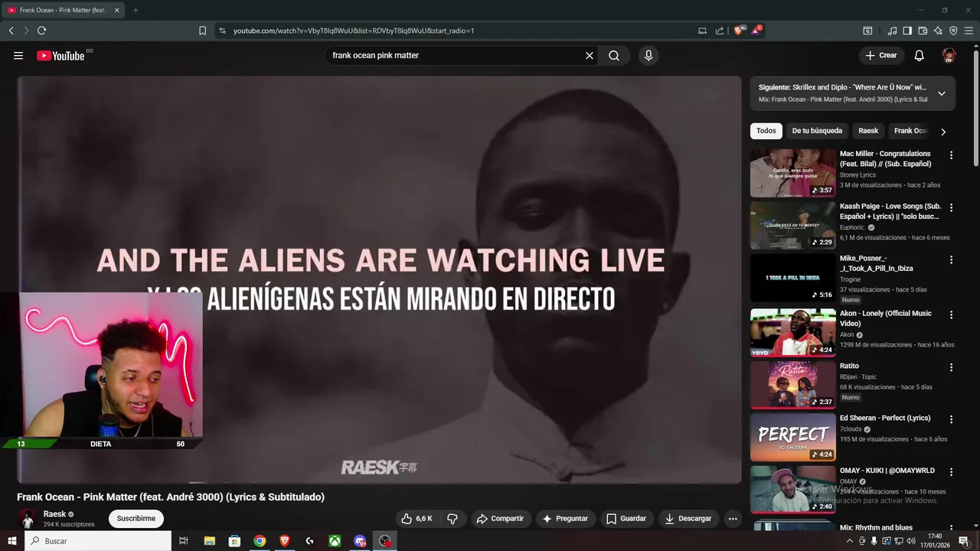Click the browser back arrow
The height and width of the screenshot is (551, 980).
(x=11, y=31)
